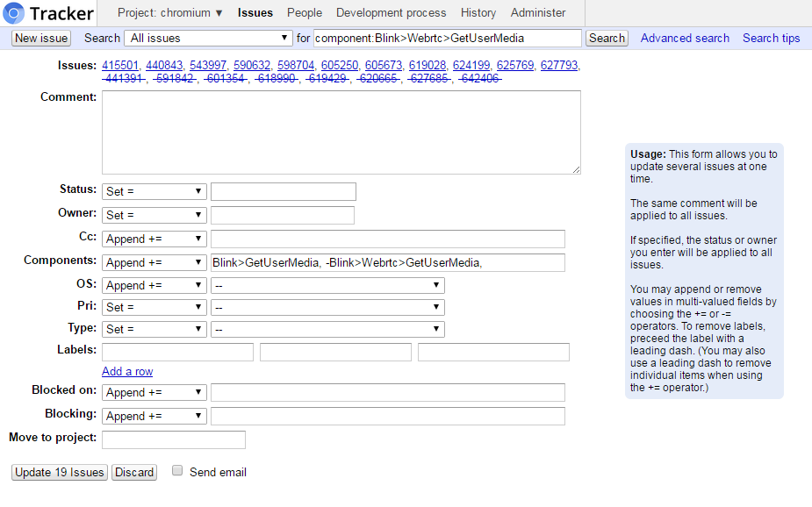The height and width of the screenshot is (507, 812).
Task: Open the Search tips link
Action: click(771, 39)
